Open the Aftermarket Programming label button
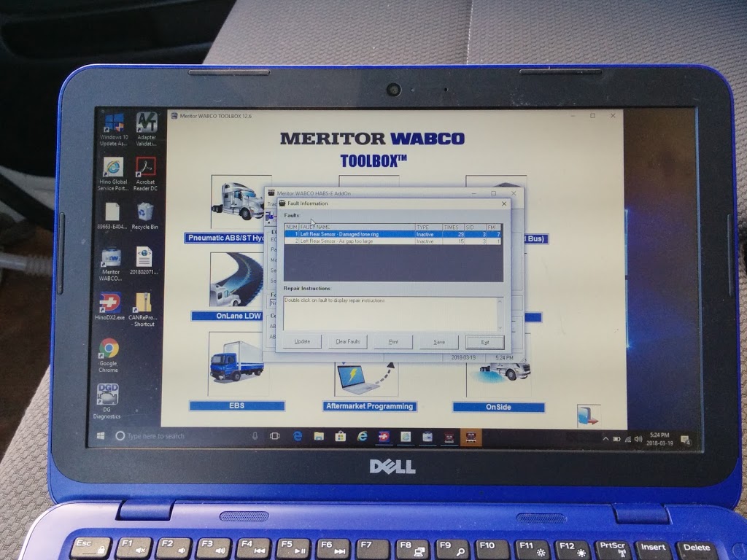Screen dimensions: 747x560 pyautogui.click(x=369, y=406)
